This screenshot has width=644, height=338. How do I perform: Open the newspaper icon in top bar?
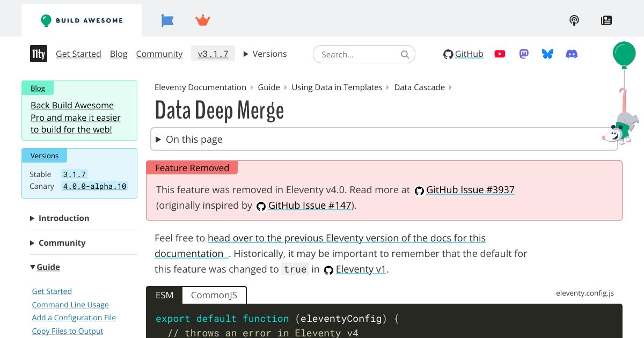pos(606,20)
